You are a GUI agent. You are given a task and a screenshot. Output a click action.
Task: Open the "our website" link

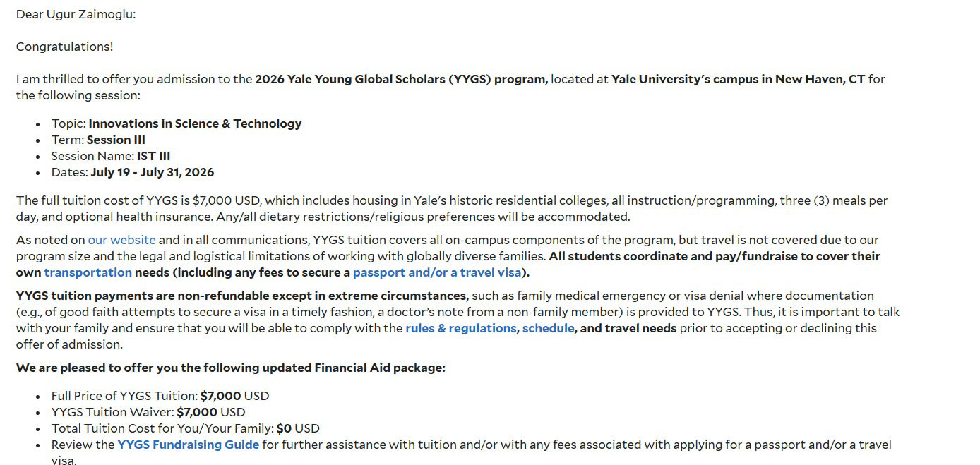tap(121, 240)
